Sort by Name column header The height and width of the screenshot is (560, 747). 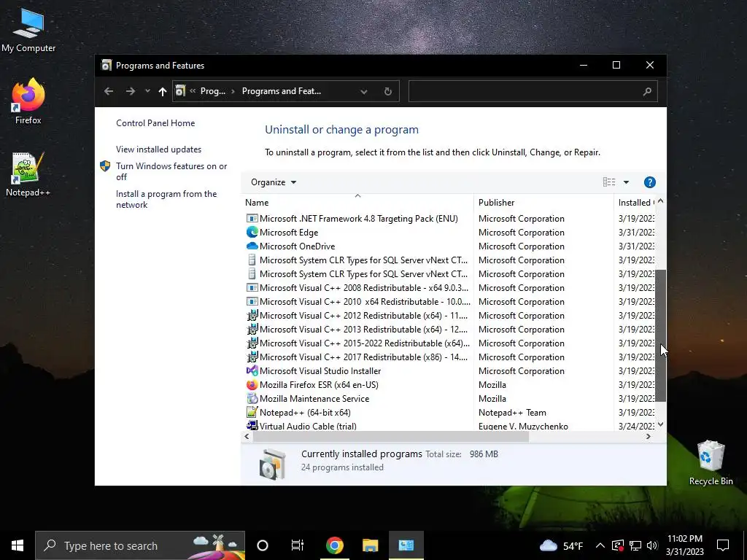pos(357,203)
